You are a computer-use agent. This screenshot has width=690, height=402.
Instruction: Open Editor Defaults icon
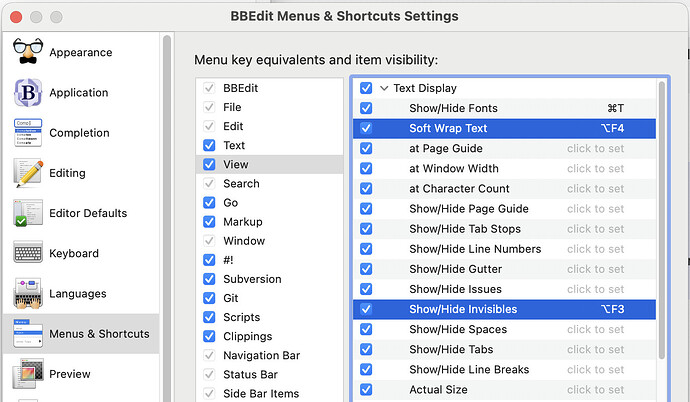(x=28, y=213)
